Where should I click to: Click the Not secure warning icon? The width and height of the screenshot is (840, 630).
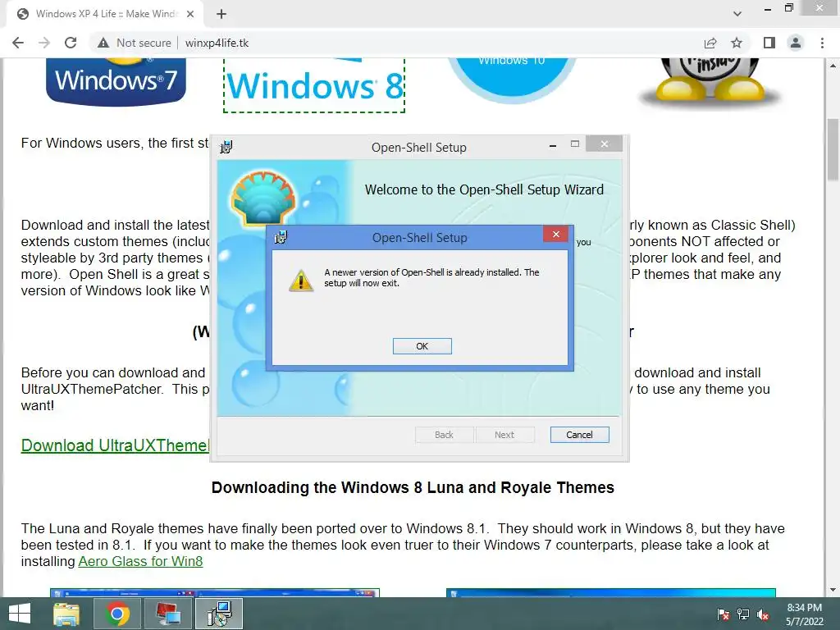coord(103,43)
